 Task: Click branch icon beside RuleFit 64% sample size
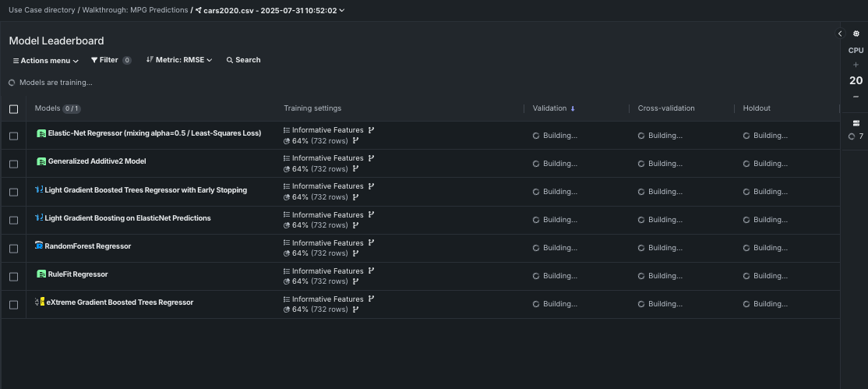coord(355,281)
